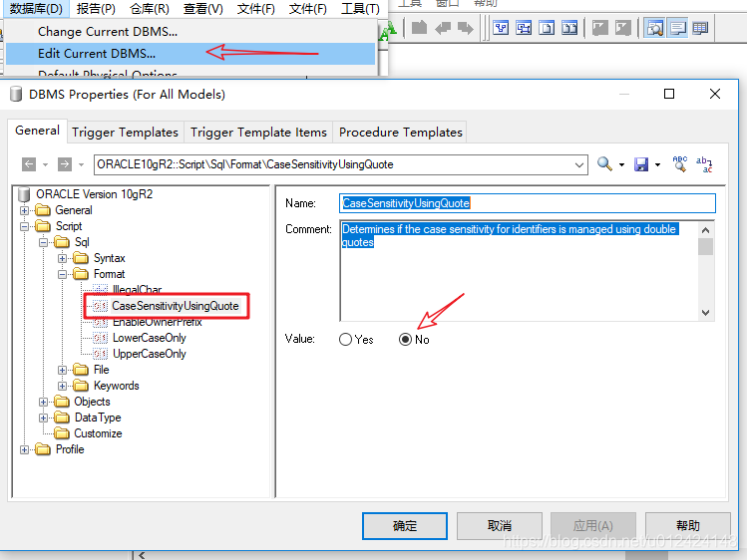Click Comment box scrollbar down arrow
Image resolution: width=747 pixels, height=560 pixels.
[x=705, y=313]
